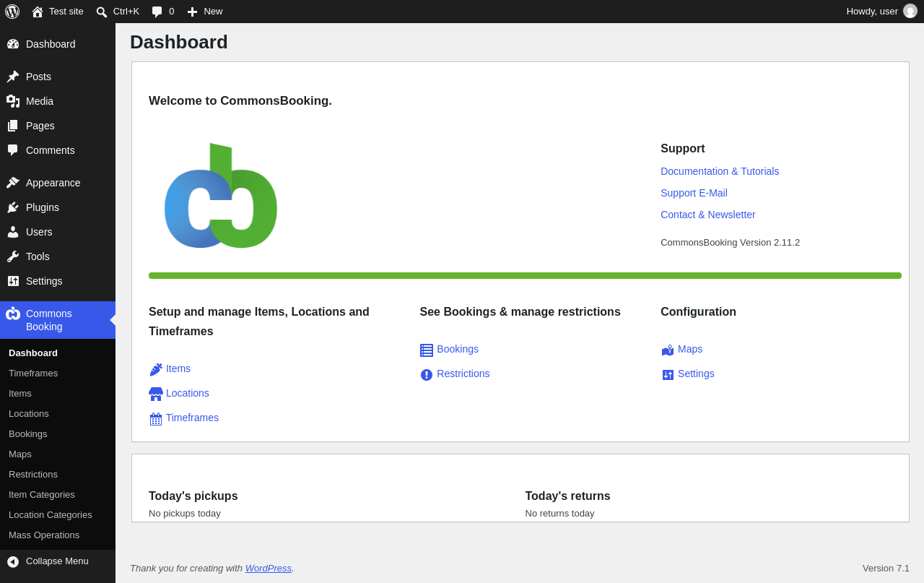Open the Test site home icon
Screen dimensions: 924x583
pos(38,12)
